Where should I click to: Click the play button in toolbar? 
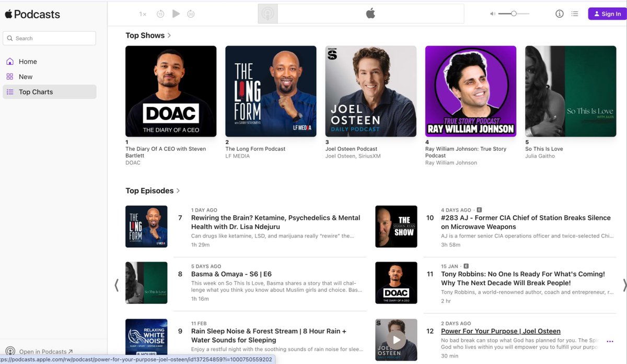(176, 14)
